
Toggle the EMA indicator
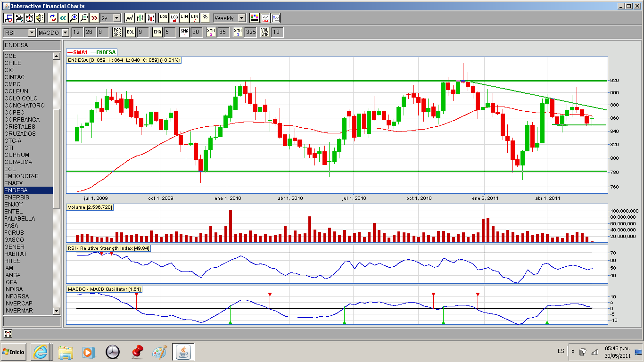tap(157, 32)
